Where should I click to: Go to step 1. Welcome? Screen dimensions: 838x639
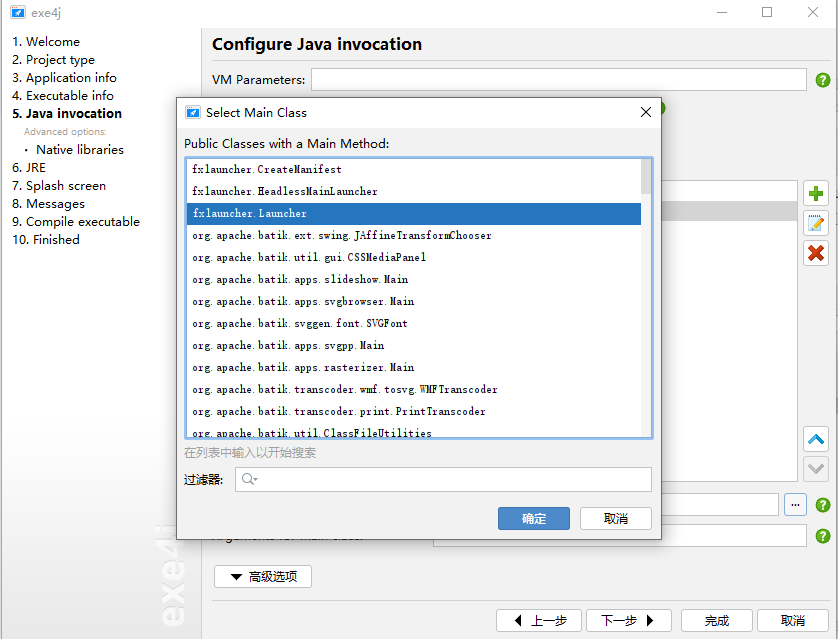point(46,42)
